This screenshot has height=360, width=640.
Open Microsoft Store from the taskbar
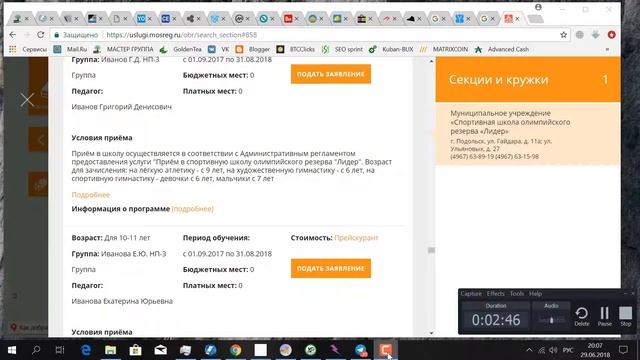[136, 350]
